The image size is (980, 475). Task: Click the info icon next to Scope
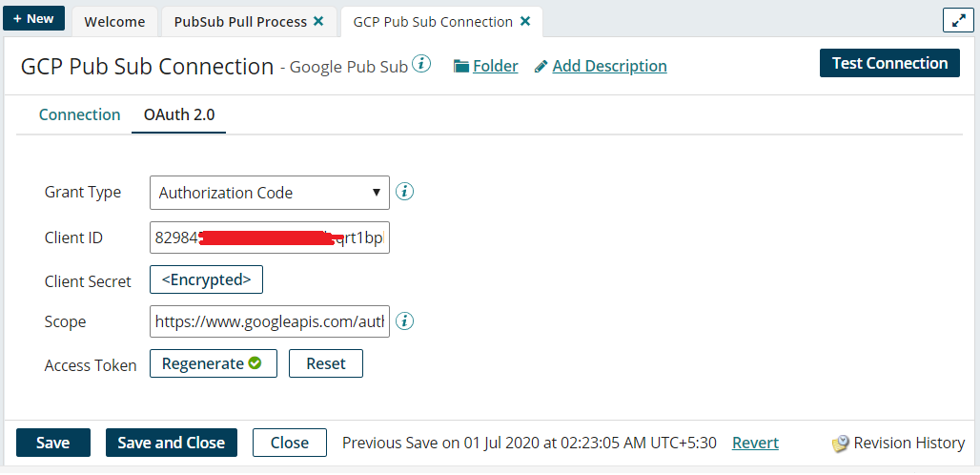[404, 321]
